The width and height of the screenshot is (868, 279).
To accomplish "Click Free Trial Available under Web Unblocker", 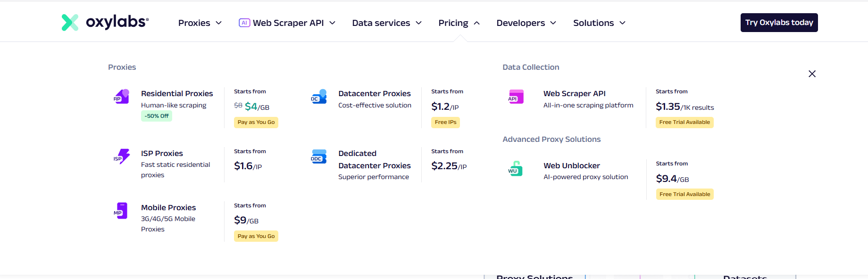I will 685,194.
